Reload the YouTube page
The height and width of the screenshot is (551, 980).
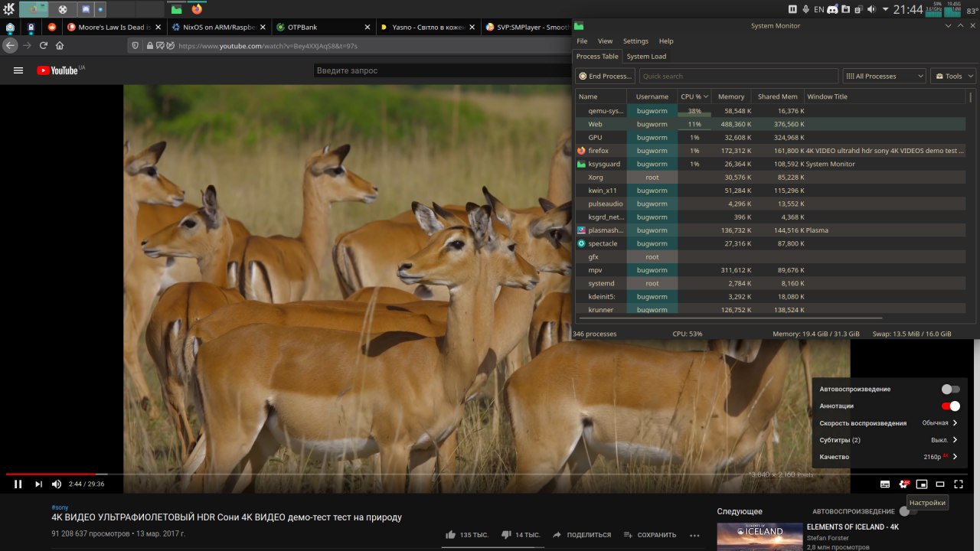[44, 46]
